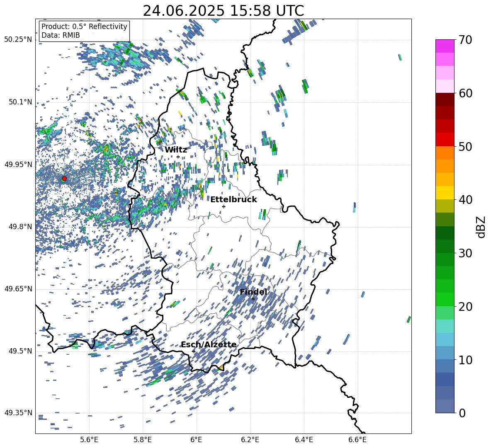Click the 6°E longitude label
This screenshot has width=491, height=448.
196,440
